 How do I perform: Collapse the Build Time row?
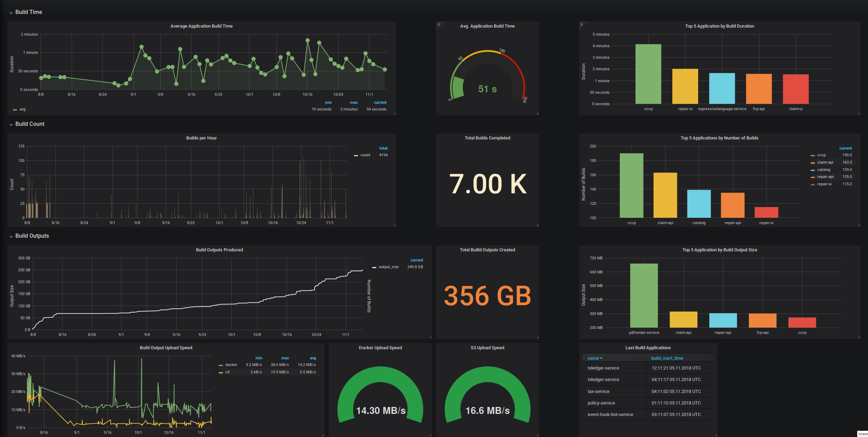click(11, 13)
